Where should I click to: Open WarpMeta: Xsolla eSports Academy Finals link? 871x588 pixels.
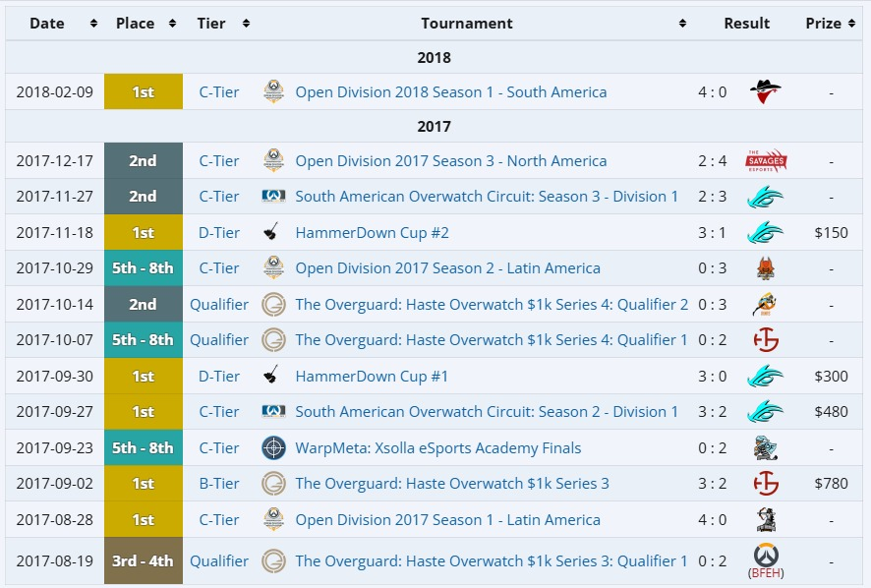[437, 448]
